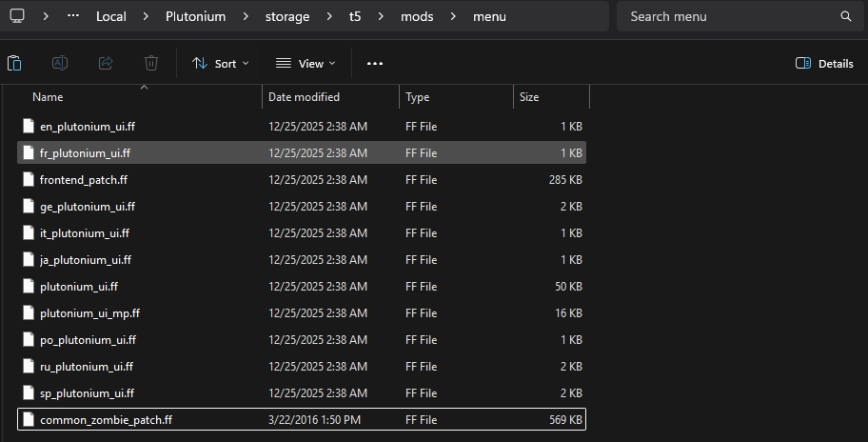Select common_zombie_patch.ff file
The image size is (868, 442).
click(106, 419)
